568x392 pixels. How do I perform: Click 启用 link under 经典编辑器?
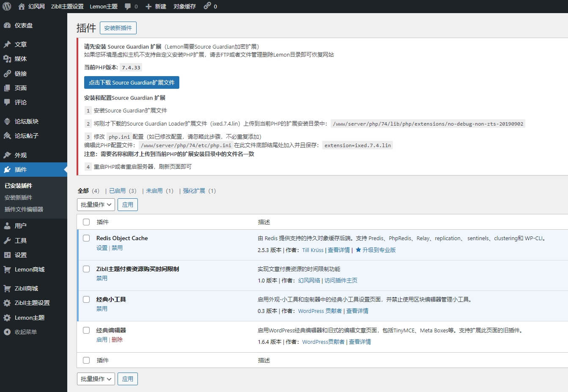(x=102, y=340)
